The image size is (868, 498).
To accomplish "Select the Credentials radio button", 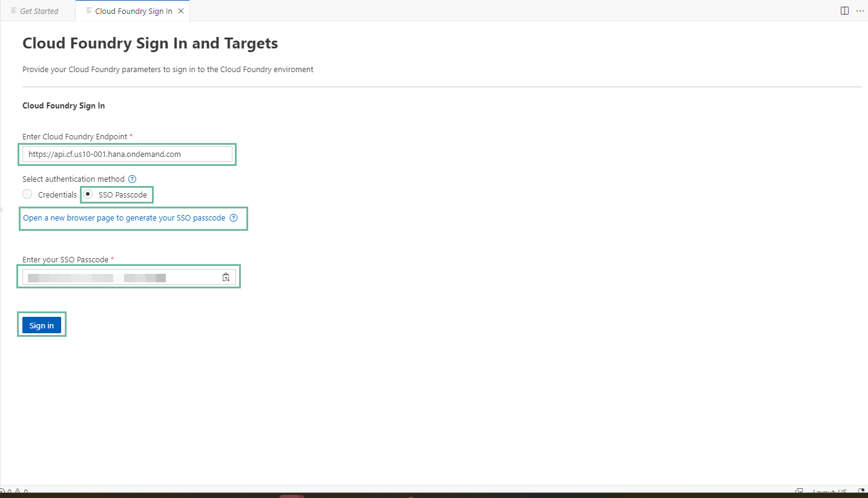I will 27,194.
